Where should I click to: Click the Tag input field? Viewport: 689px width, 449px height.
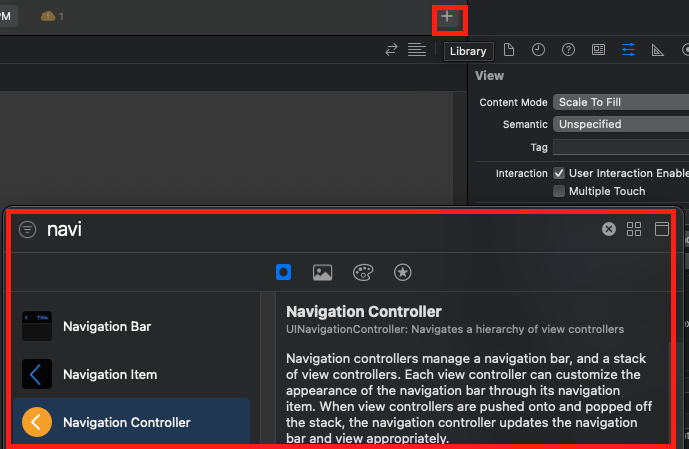[x=620, y=147]
